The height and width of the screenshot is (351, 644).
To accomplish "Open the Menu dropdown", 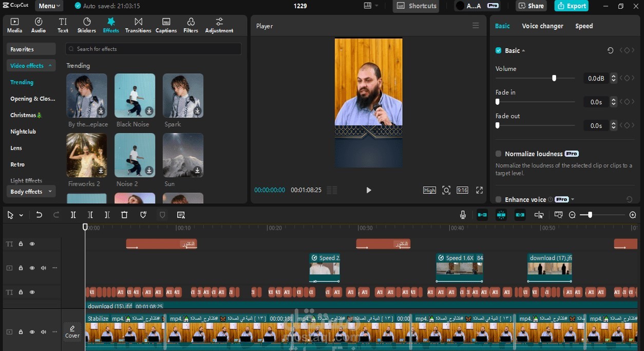I will [49, 6].
